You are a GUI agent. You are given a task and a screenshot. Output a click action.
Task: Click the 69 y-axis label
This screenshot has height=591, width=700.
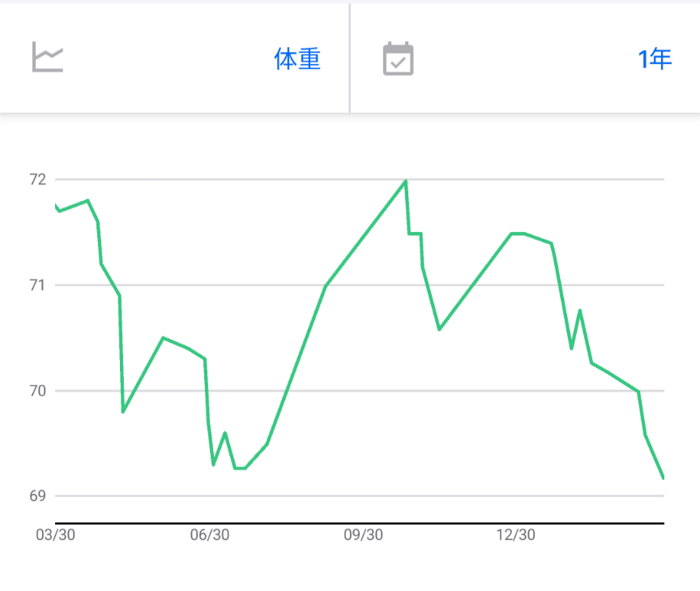pyautogui.click(x=38, y=496)
